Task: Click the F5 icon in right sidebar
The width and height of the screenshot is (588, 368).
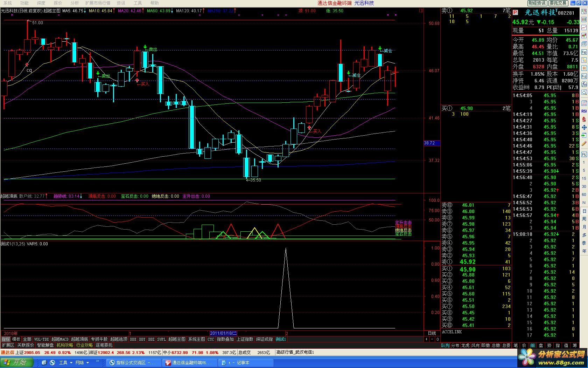Action: [584, 155]
